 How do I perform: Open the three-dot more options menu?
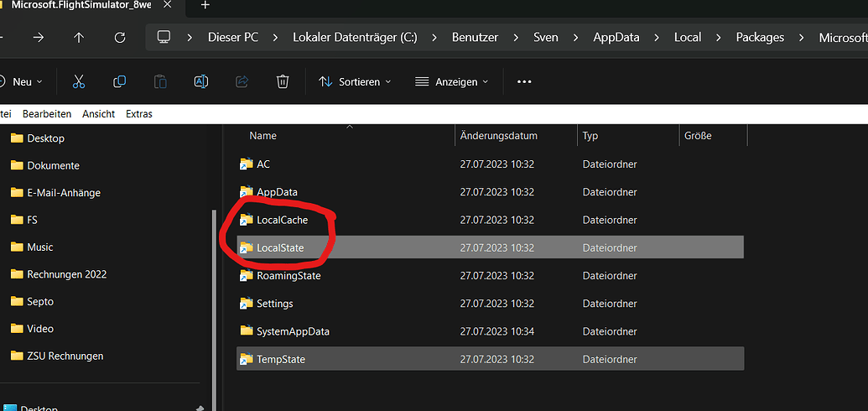[524, 81]
